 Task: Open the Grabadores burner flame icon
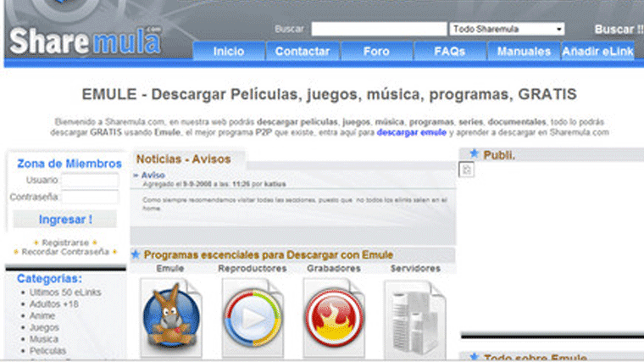click(334, 318)
